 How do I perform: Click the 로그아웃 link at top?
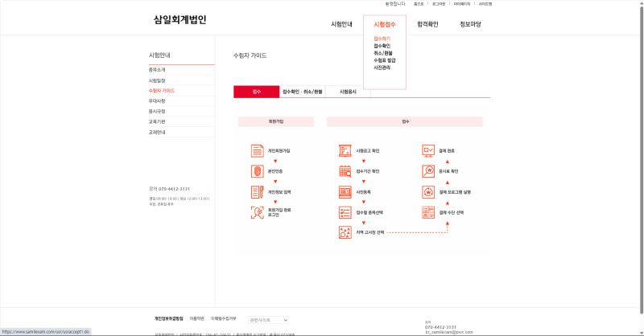(x=439, y=4)
